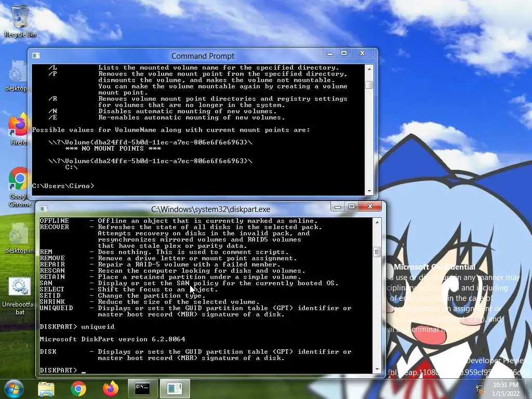
Task: Launch Firefox from the desktop shortcut
Action: tap(18, 129)
